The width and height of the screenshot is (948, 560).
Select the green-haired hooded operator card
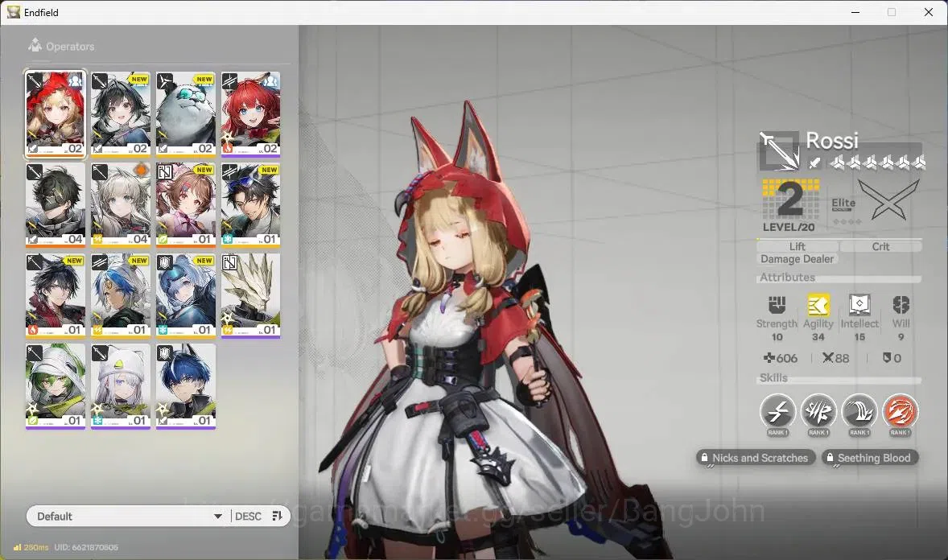[55, 386]
